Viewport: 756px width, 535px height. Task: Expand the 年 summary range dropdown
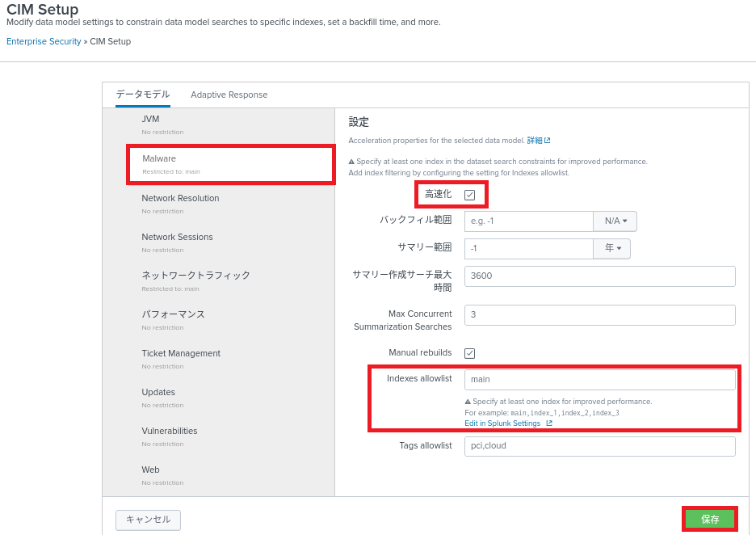tap(612, 249)
